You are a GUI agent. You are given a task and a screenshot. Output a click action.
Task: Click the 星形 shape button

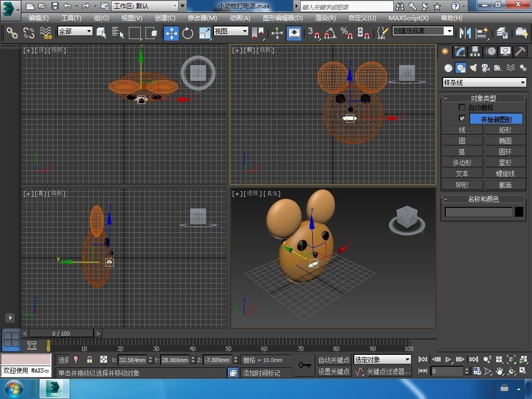pyautogui.click(x=505, y=163)
